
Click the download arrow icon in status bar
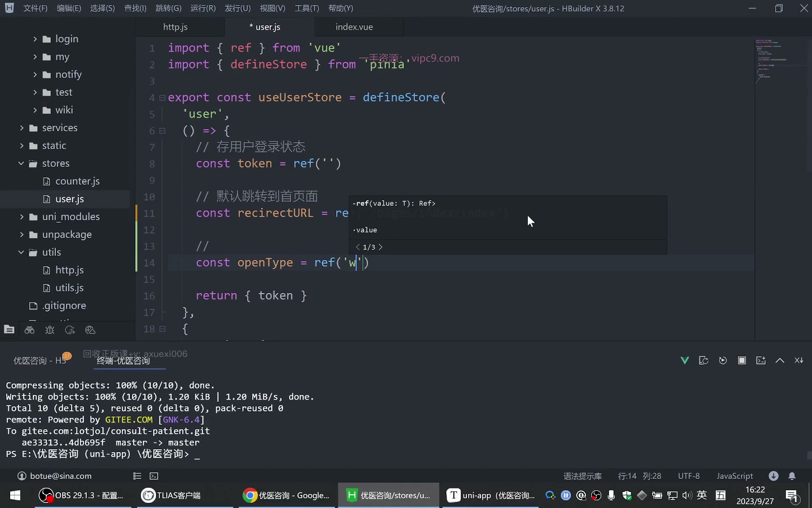(774, 476)
